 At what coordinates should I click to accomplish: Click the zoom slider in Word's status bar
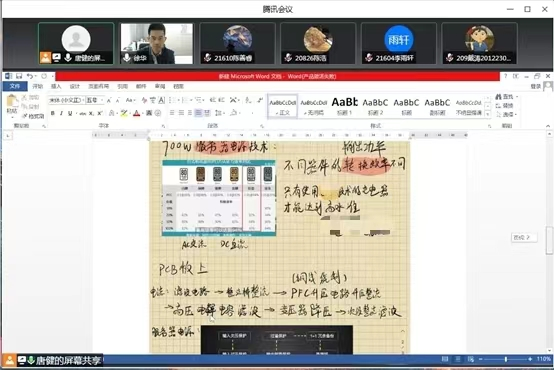click(506, 359)
